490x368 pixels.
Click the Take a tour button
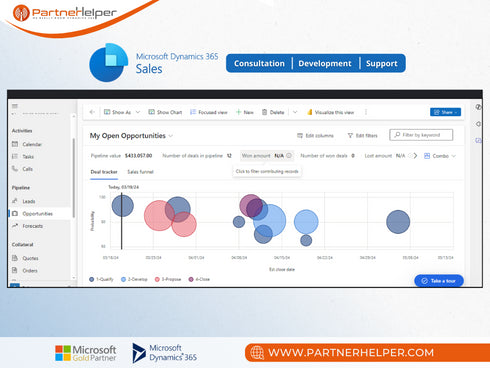[x=439, y=281]
